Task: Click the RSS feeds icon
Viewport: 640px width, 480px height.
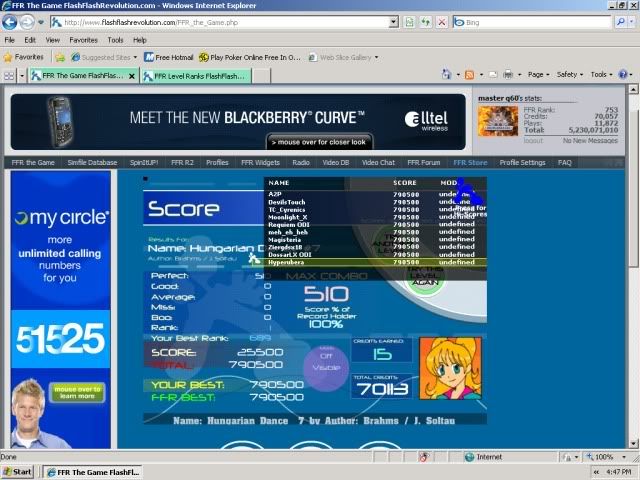Action: click(x=470, y=74)
